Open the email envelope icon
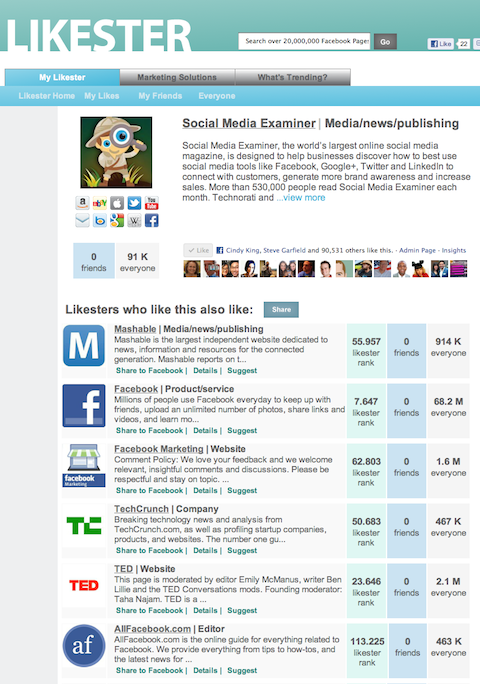Image resolution: width=480 pixels, height=684 pixels. (x=82, y=220)
